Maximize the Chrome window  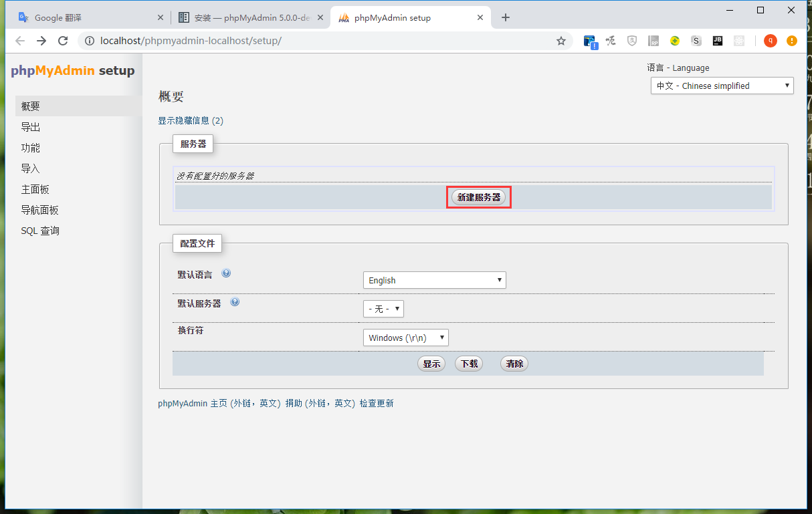click(x=760, y=9)
